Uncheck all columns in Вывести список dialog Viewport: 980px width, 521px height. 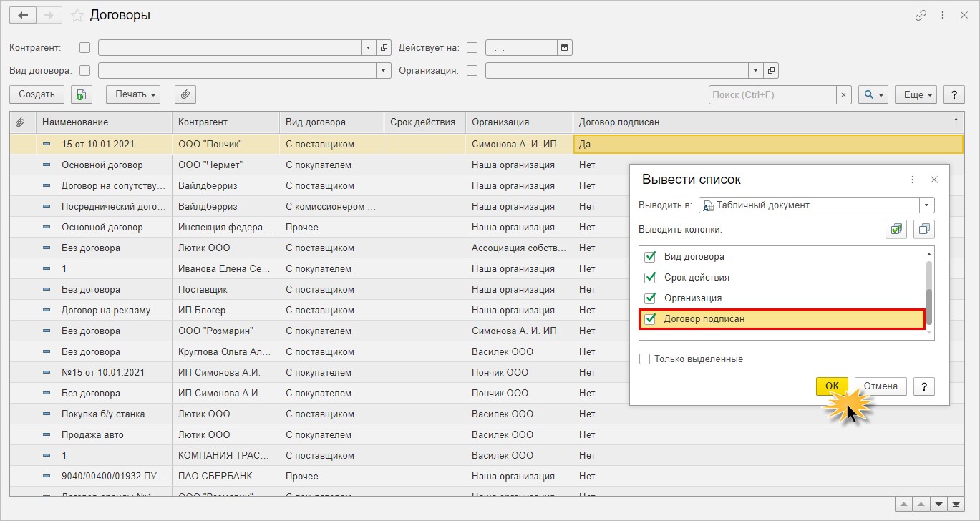pyautogui.click(x=924, y=229)
